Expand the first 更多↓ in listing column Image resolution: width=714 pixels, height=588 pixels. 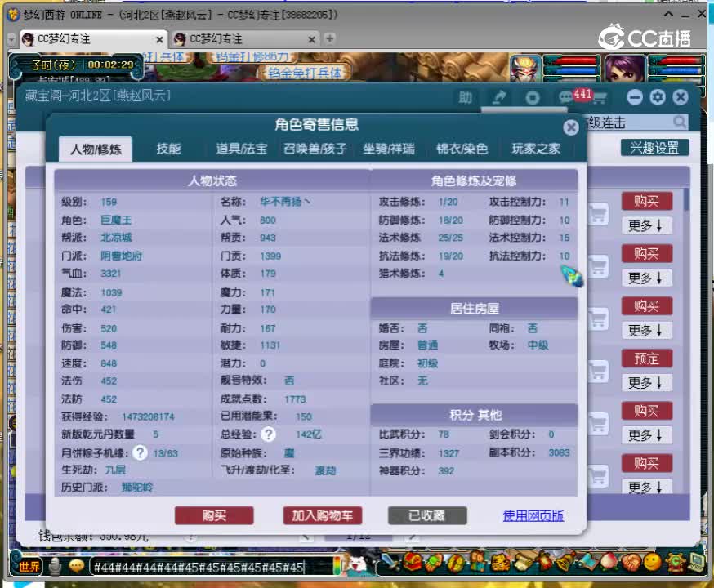pos(647,225)
